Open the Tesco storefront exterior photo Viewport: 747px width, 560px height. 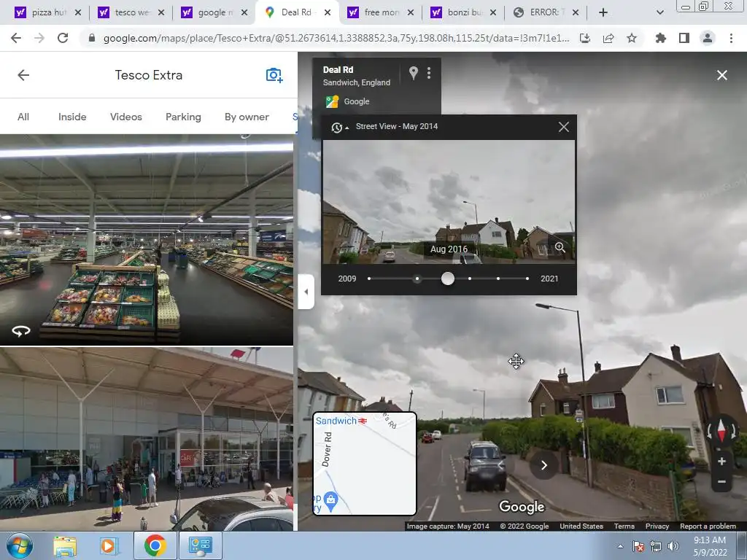(147, 439)
